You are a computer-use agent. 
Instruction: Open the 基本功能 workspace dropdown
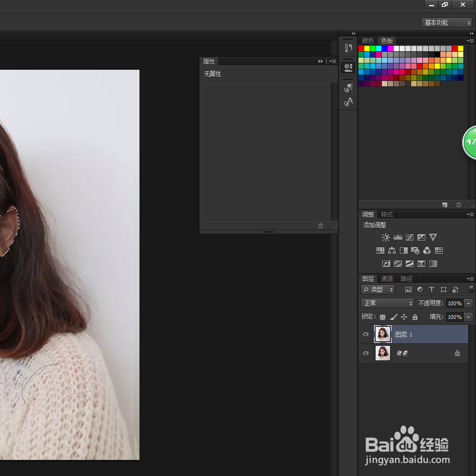447,23
